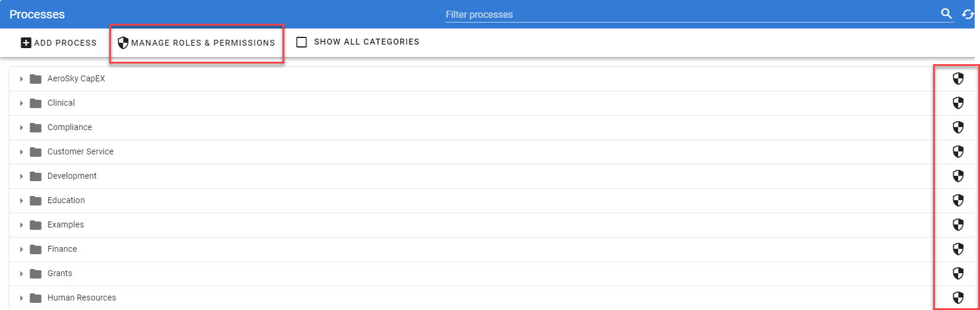Open the Finance category permissions shield
980x310 pixels.
[x=958, y=249]
